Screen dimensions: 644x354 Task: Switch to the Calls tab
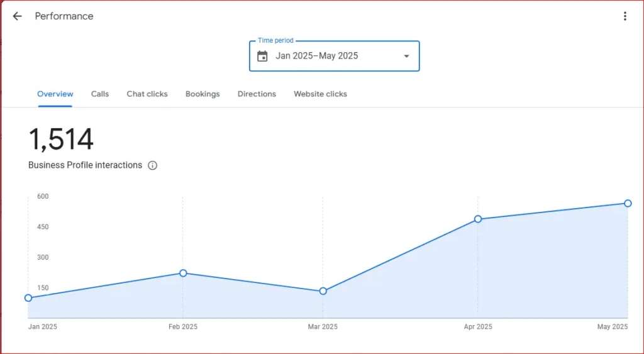point(100,94)
